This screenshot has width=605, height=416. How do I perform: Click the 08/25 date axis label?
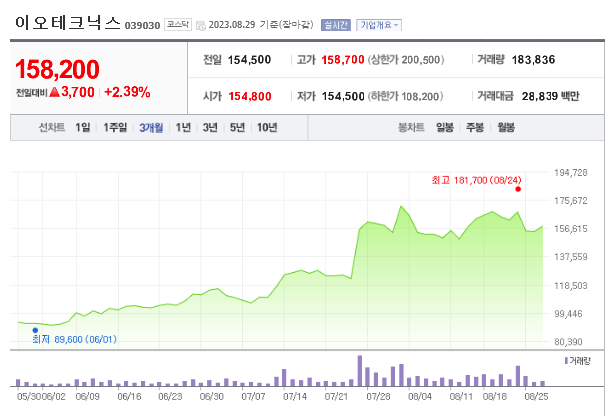(x=536, y=396)
